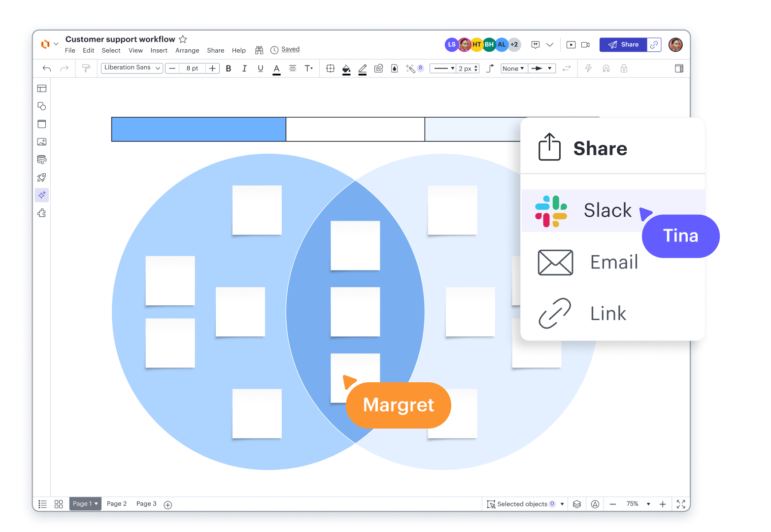Select the format painter roller icon

click(x=86, y=68)
